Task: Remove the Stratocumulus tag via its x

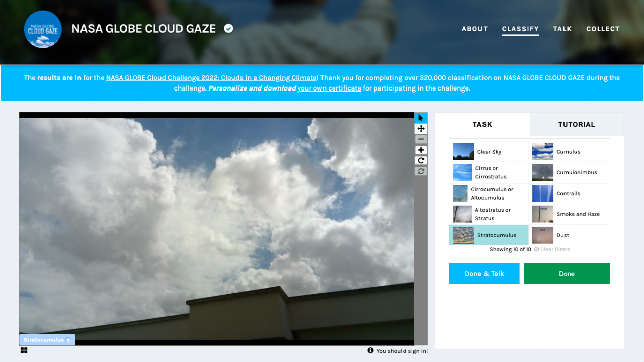Action: point(68,340)
